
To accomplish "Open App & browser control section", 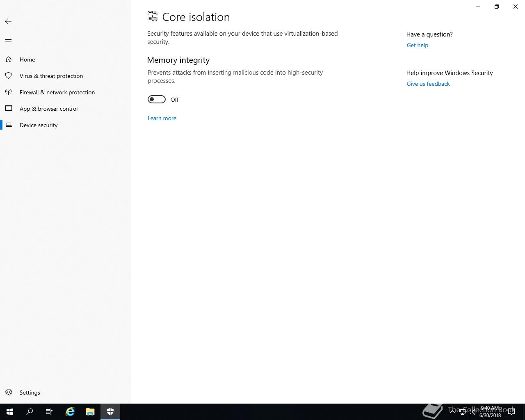I will [x=66, y=109].
